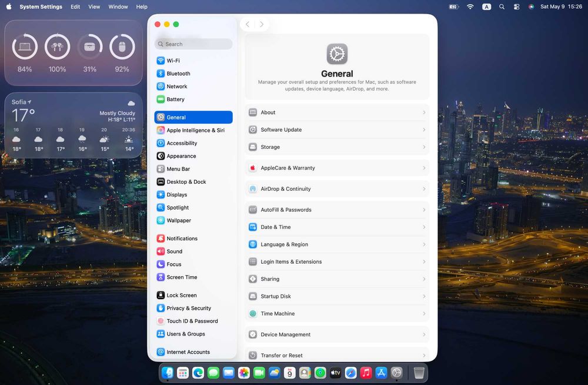Screen dimensions: 588x385
Task: Select Sound in the sidebar
Action: point(193,251)
